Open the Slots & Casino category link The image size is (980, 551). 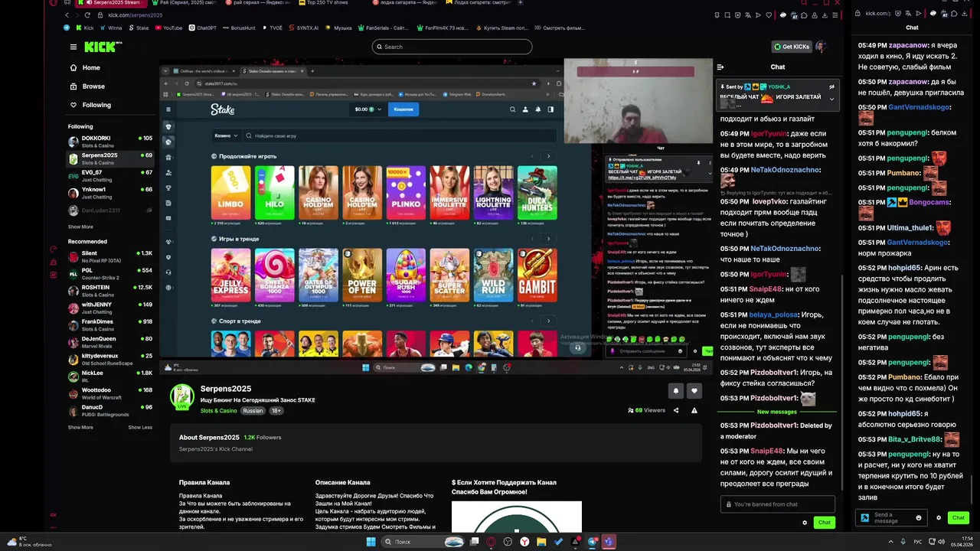(x=219, y=411)
